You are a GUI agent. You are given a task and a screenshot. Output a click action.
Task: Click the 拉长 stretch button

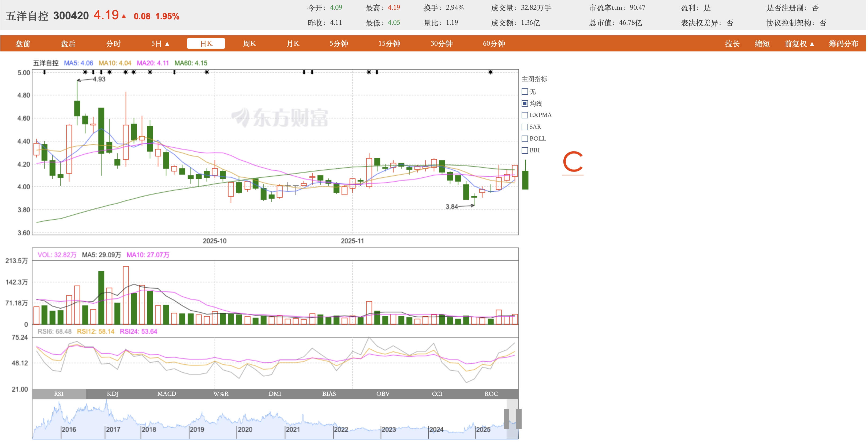pyautogui.click(x=732, y=44)
